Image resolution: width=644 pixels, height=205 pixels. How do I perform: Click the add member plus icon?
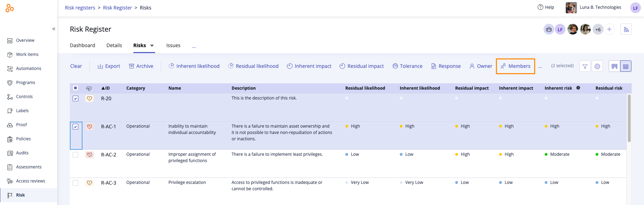[x=609, y=30]
